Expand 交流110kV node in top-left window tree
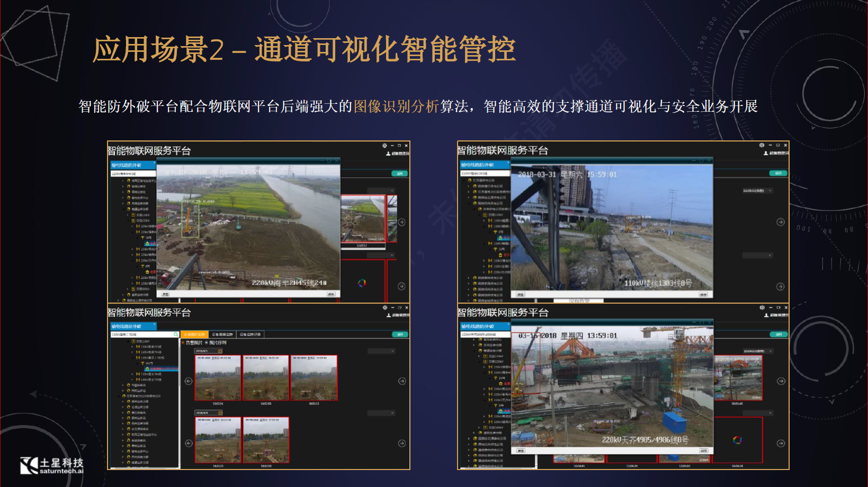 click(128, 215)
